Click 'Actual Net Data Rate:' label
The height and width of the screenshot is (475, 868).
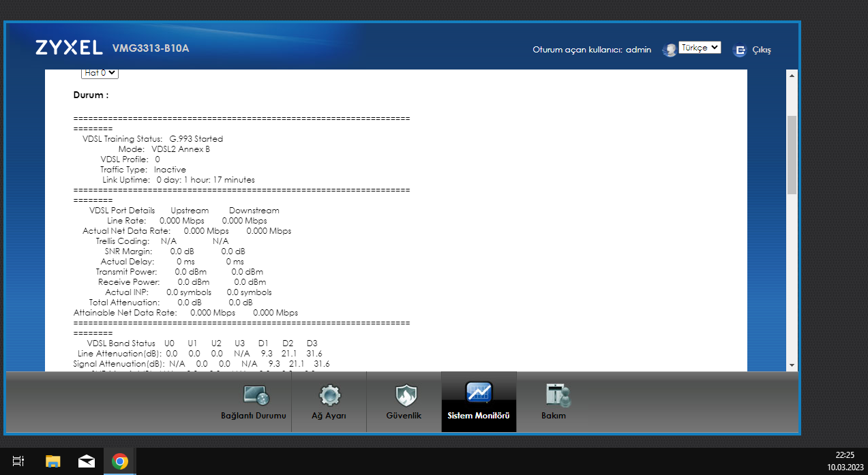click(x=126, y=231)
